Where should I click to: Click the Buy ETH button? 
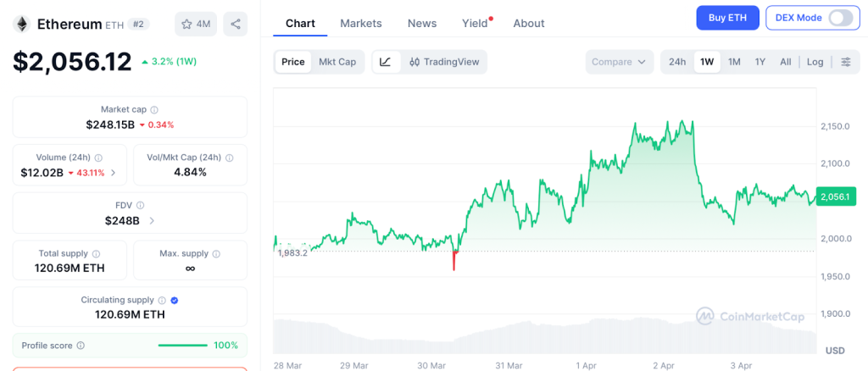coord(727,18)
